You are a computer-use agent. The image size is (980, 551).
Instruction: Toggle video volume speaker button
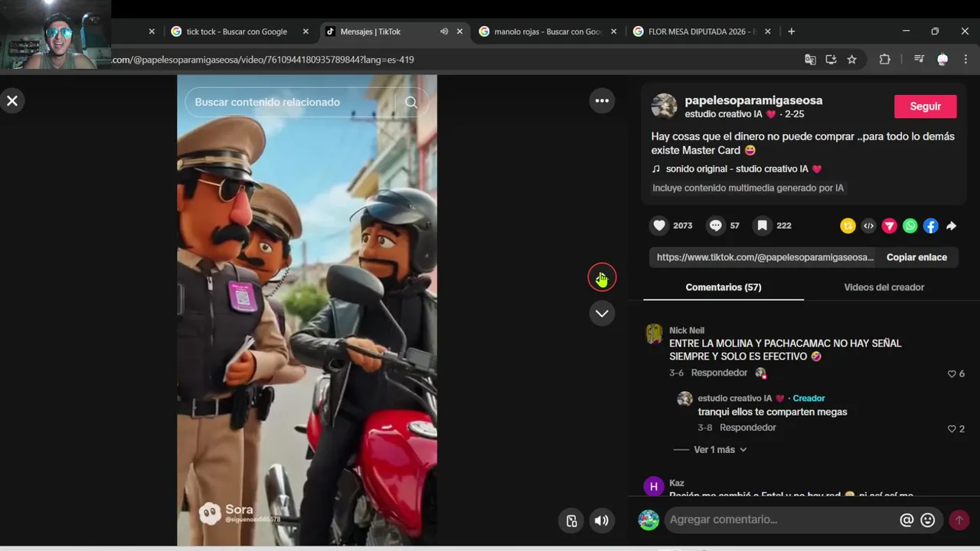click(x=602, y=520)
